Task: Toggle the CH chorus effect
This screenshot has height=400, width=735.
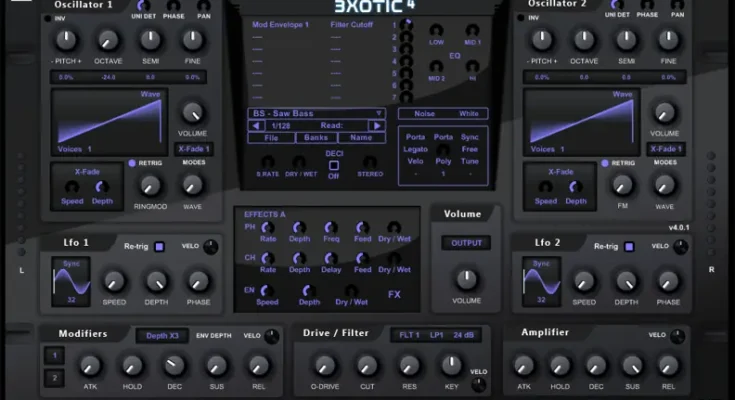Action: tap(249, 258)
